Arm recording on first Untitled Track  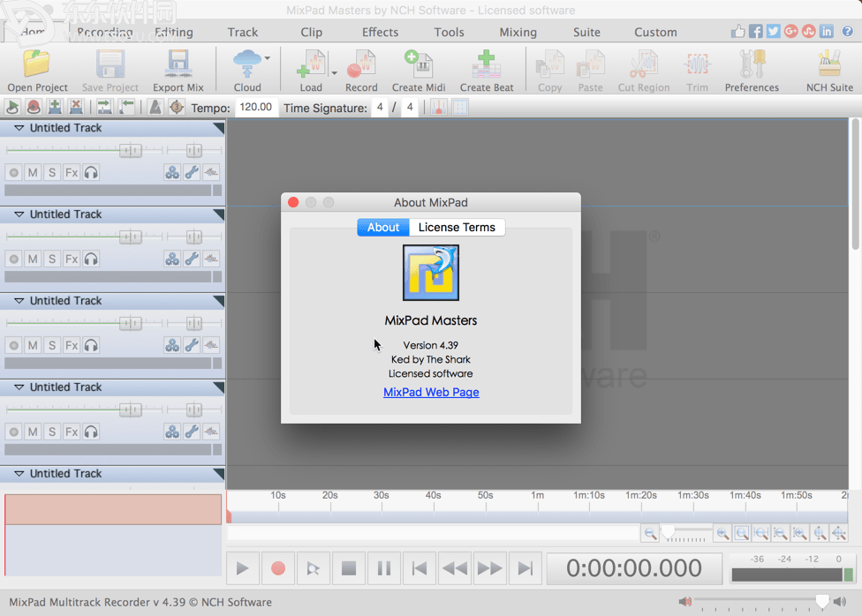click(x=14, y=173)
